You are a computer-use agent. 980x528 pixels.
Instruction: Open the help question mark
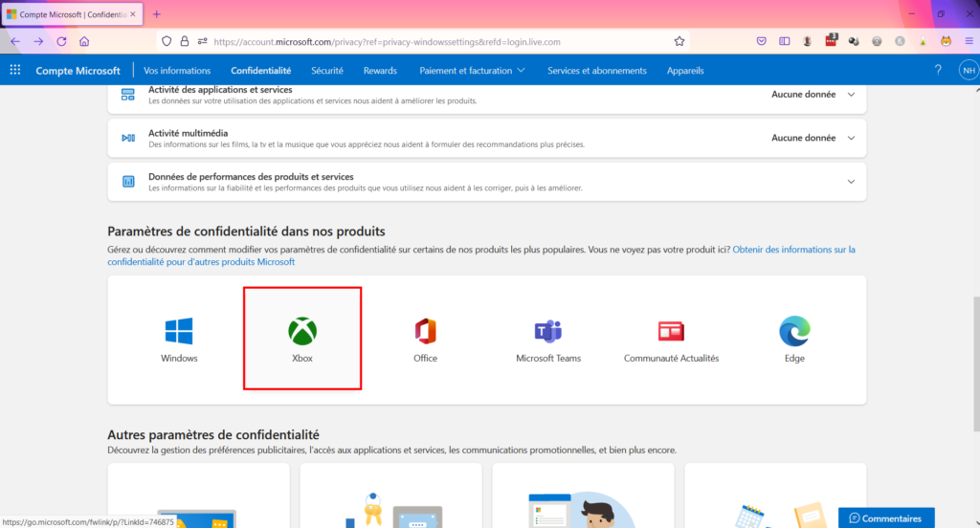click(x=938, y=70)
